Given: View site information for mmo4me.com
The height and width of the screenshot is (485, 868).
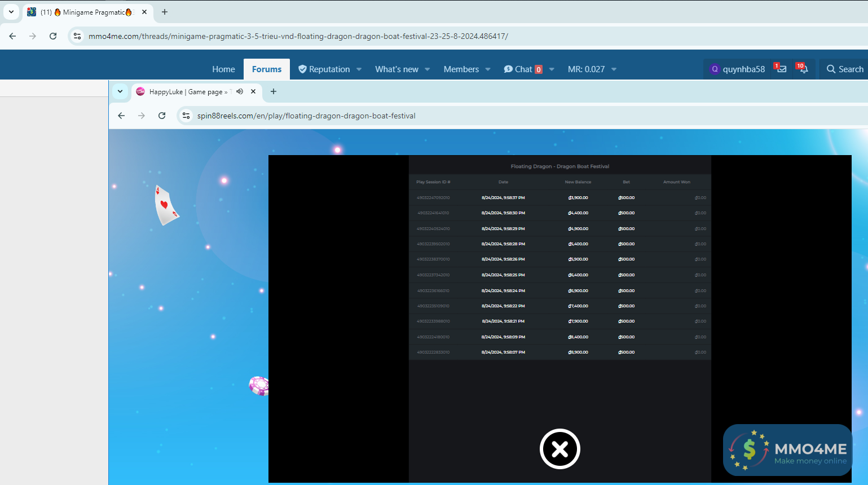Looking at the screenshot, I should (77, 36).
